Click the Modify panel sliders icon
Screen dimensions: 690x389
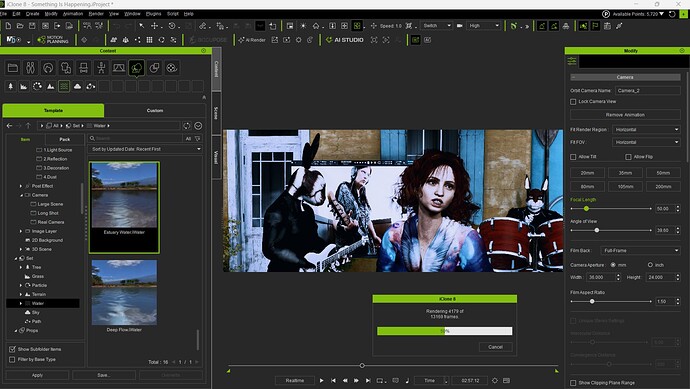[x=572, y=61]
